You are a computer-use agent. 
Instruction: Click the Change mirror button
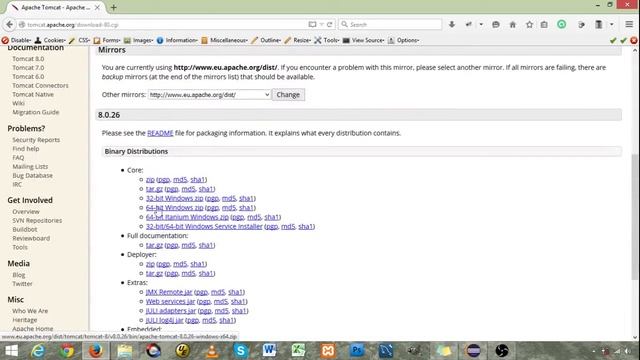pos(288,95)
